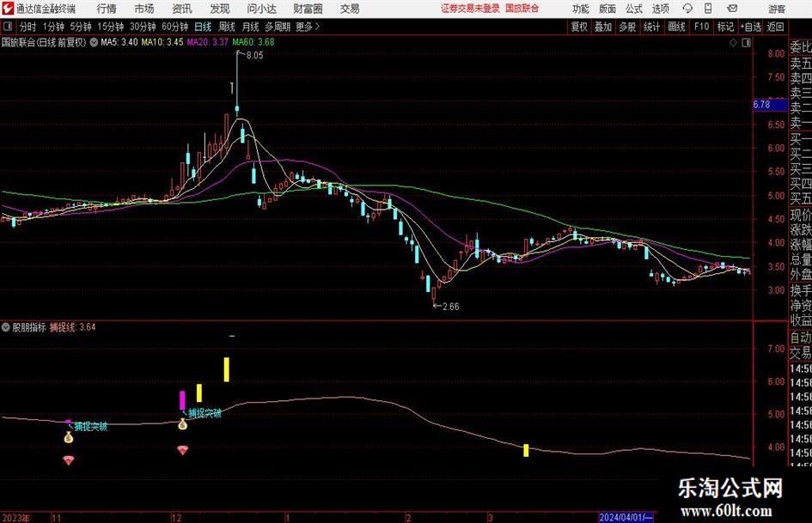Click the magenta signal bar near December
The height and width of the screenshot is (523, 812).
coord(182,400)
